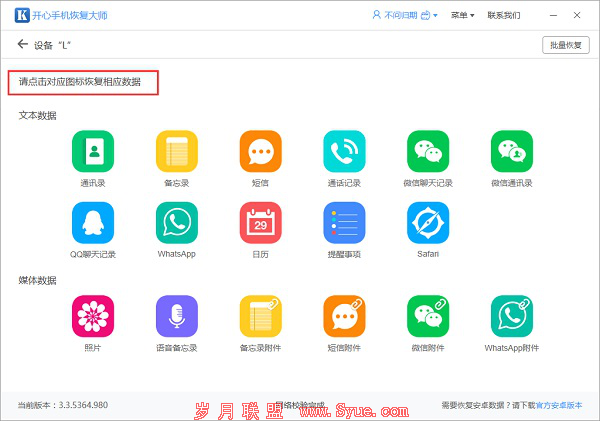The width and height of the screenshot is (600, 421).
Task: Open the 菜单 dropdown menu
Action: 462,15
